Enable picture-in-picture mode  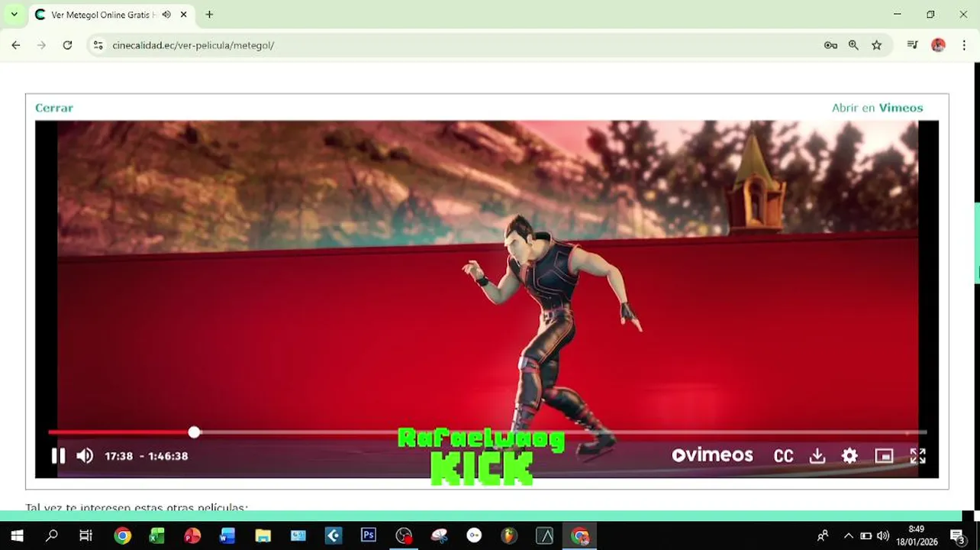click(884, 456)
